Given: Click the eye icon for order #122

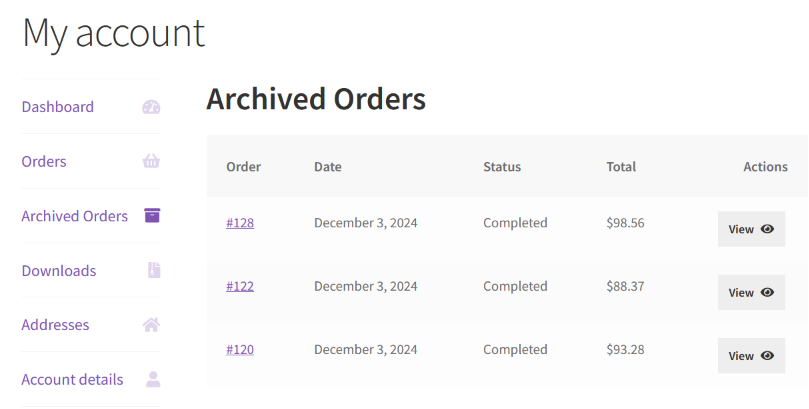Looking at the screenshot, I should (767, 292).
